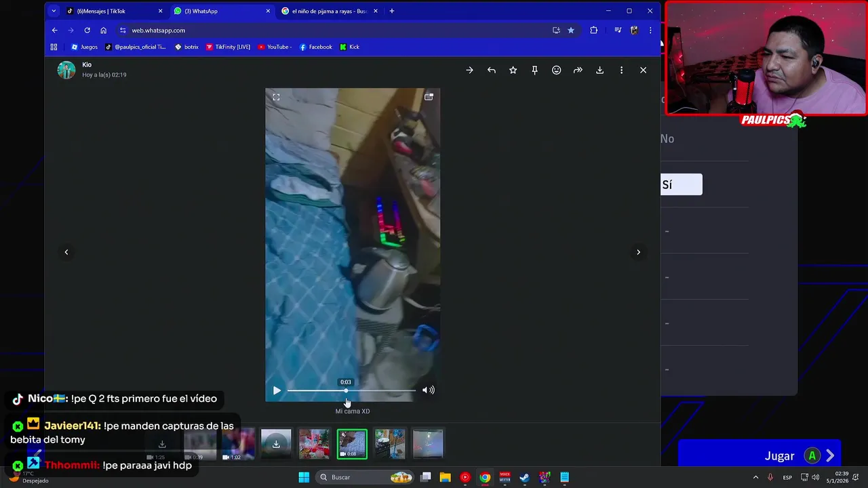Download the video from the viewer toolbar

pyautogui.click(x=599, y=70)
